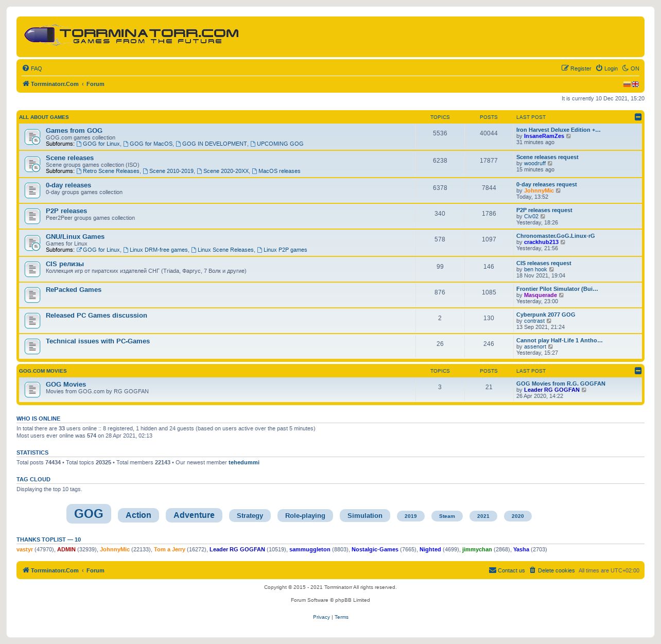
Task: View latest post icon next to JohnnyMic
Action: pyautogui.click(x=559, y=191)
